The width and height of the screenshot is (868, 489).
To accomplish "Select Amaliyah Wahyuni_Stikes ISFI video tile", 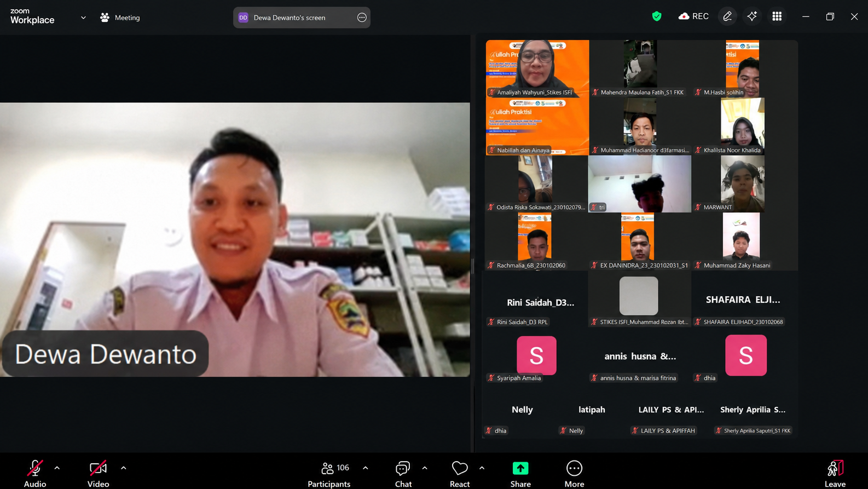I will point(537,68).
